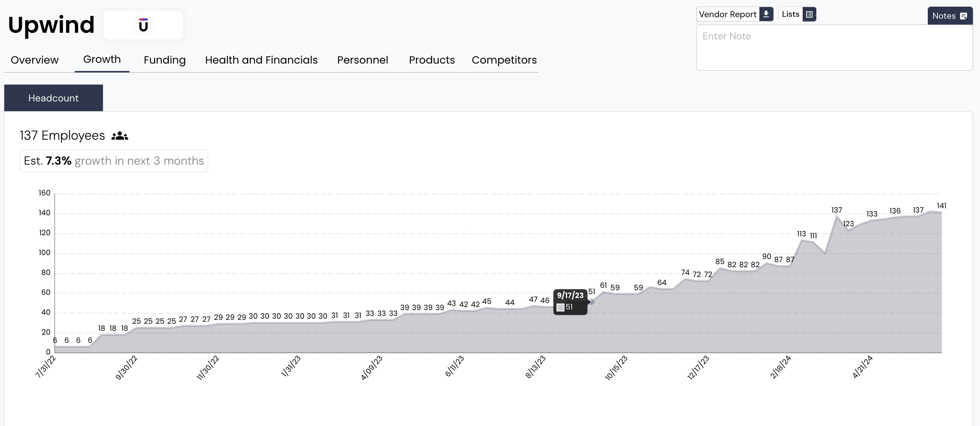View the Competitors tab
The image size is (980, 426).
point(504,60)
